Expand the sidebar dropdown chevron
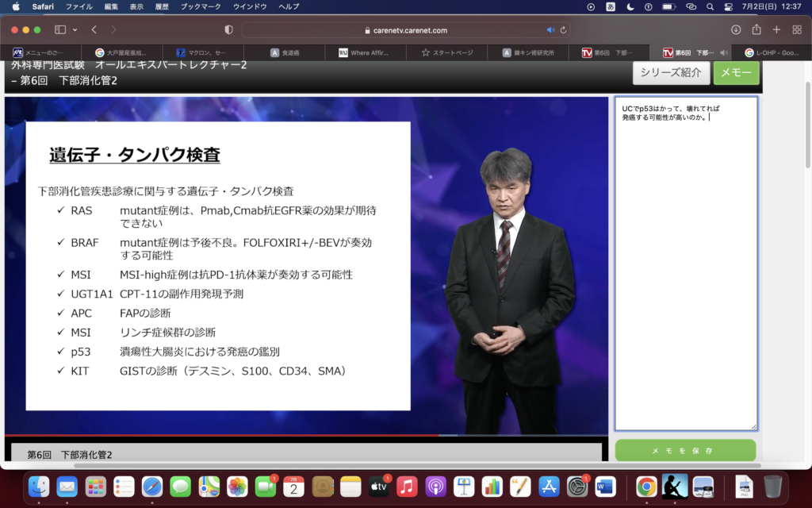This screenshot has width=812, height=508. tap(75, 29)
